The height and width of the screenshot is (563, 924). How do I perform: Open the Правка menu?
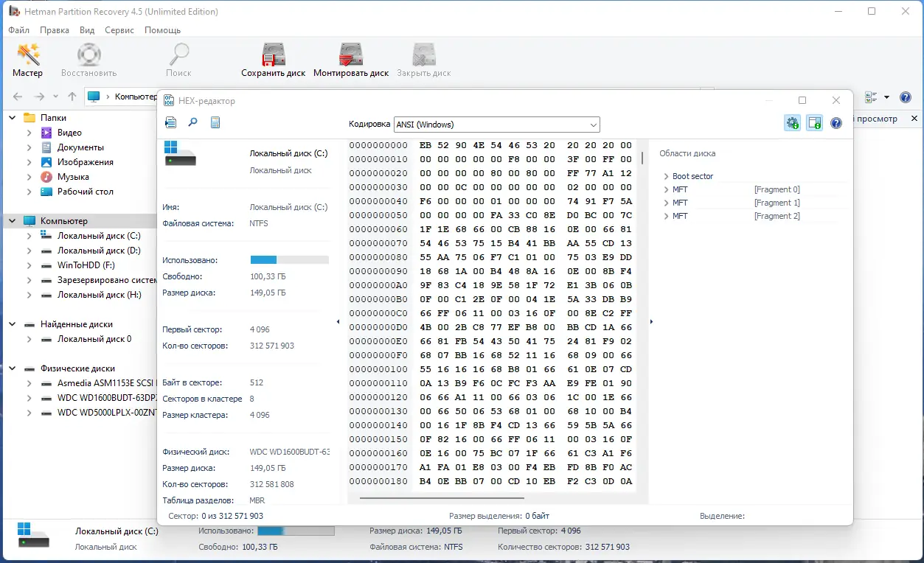(55, 30)
